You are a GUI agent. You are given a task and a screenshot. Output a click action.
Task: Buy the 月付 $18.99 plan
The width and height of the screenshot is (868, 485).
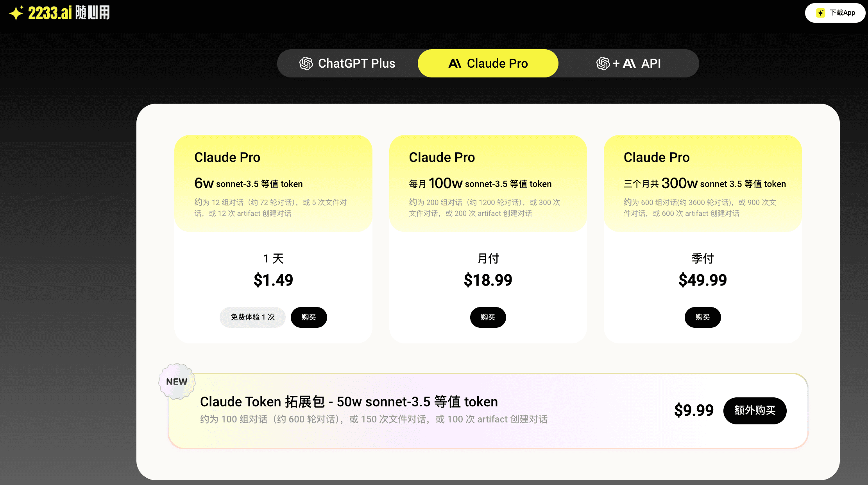pos(488,317)
